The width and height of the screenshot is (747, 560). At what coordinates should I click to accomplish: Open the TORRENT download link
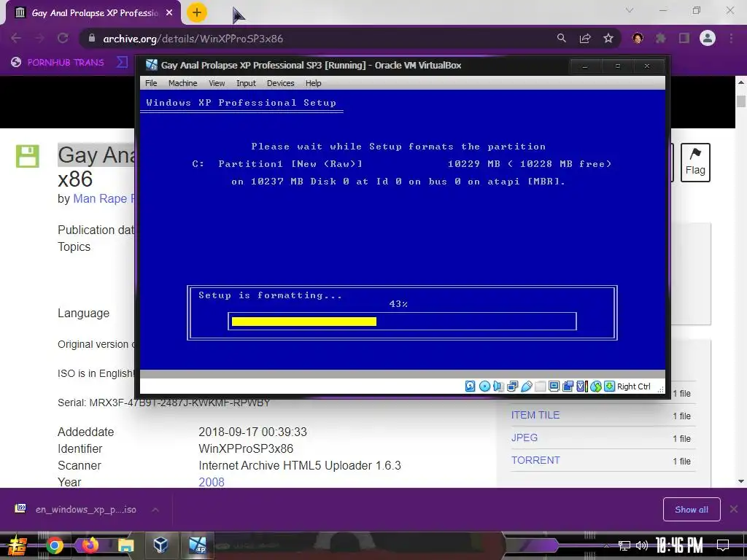click(535, 461)
